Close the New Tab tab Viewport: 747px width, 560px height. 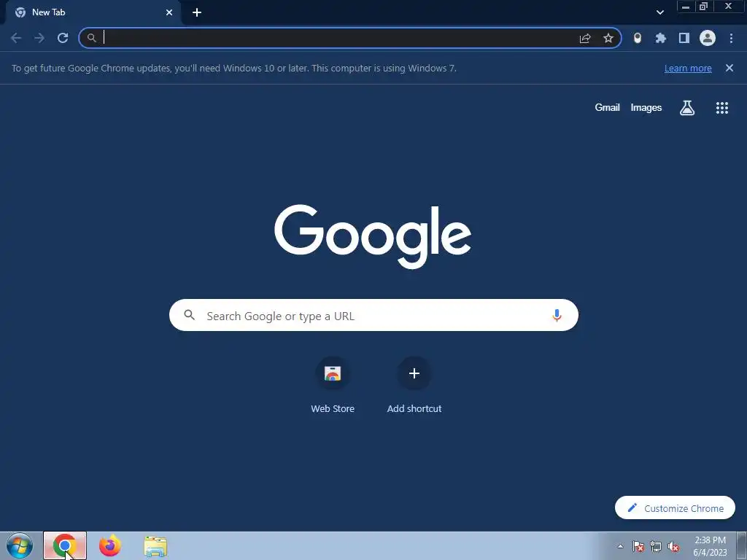click(x=169, y=12)
